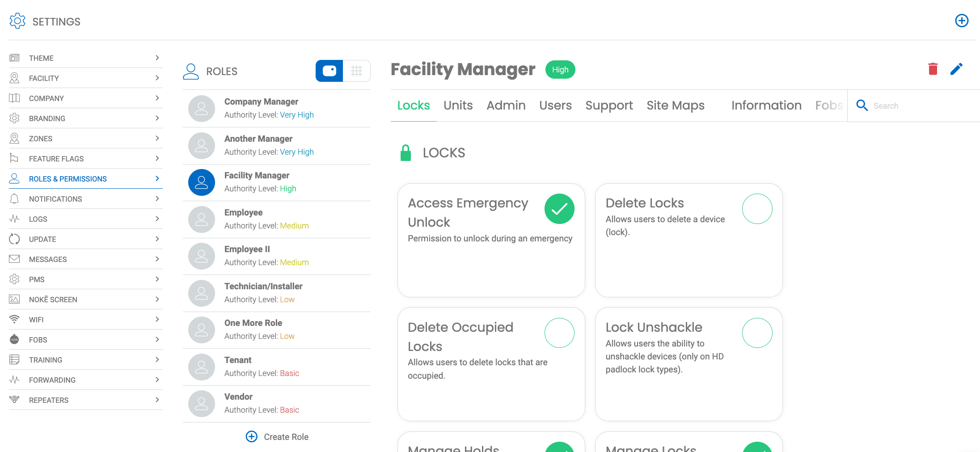Select the delete role trash icon
The width and height of the screenshot is (980, 452).
933,69
